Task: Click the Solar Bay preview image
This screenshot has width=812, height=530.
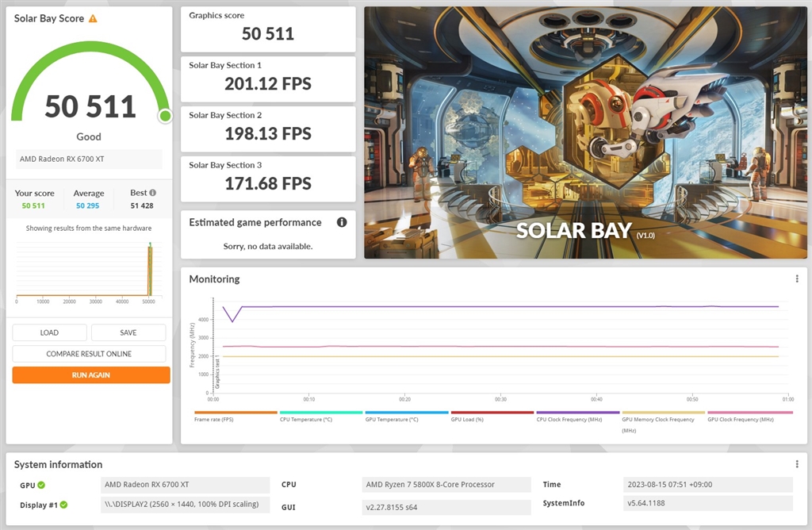Action: point(585,132)
